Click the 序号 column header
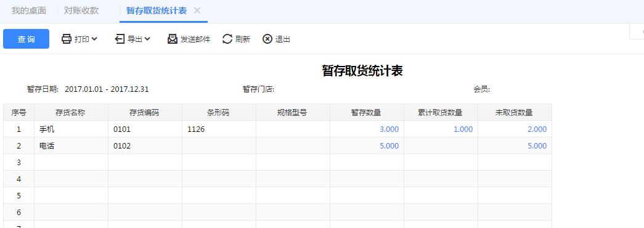644x228 pixels. tap(19, 112)
